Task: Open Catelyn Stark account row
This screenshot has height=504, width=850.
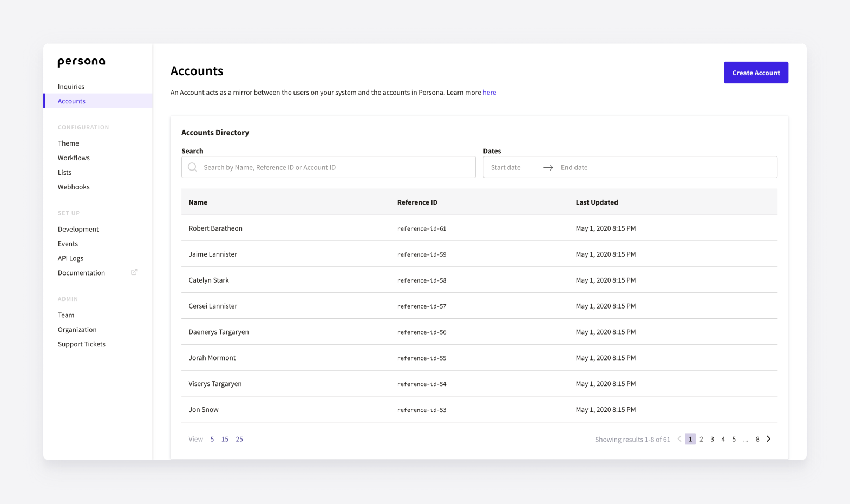Action: (x=479, y=280)
